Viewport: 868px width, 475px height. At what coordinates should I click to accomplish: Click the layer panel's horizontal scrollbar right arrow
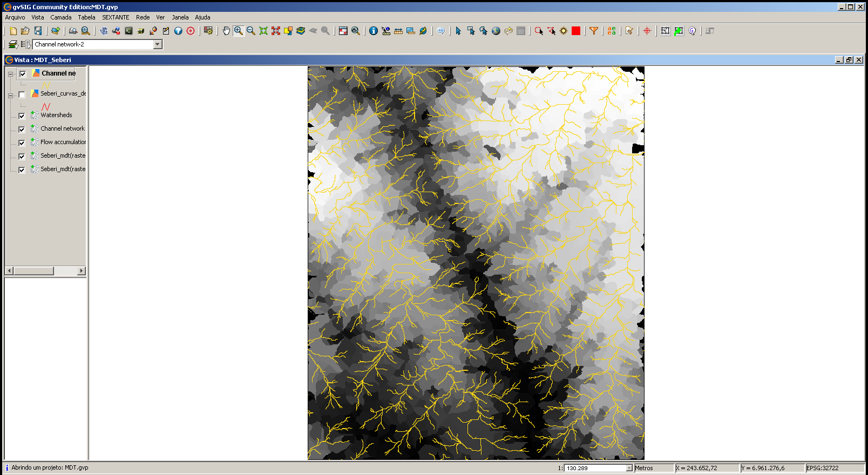coord(82,270)
